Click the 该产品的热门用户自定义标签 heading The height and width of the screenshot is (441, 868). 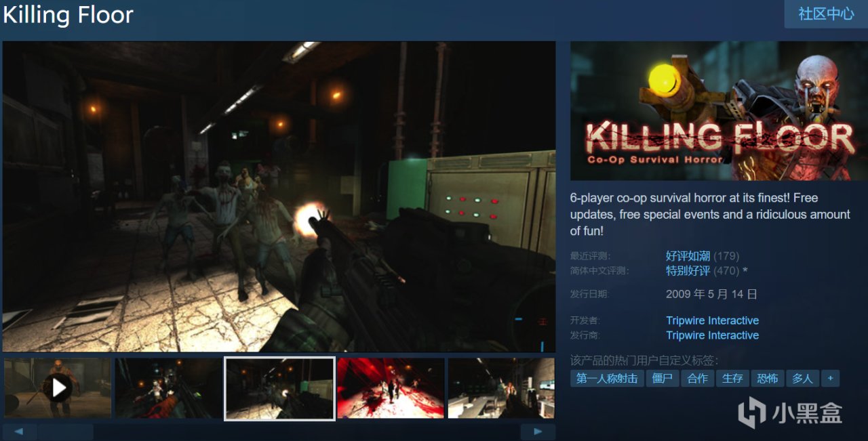644,360
